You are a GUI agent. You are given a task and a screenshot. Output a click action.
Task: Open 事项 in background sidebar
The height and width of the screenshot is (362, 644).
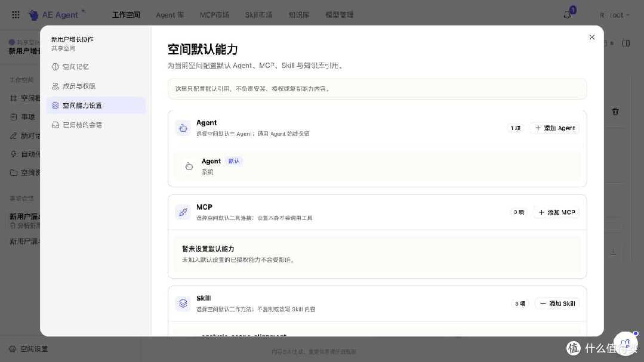pos(23,117)
